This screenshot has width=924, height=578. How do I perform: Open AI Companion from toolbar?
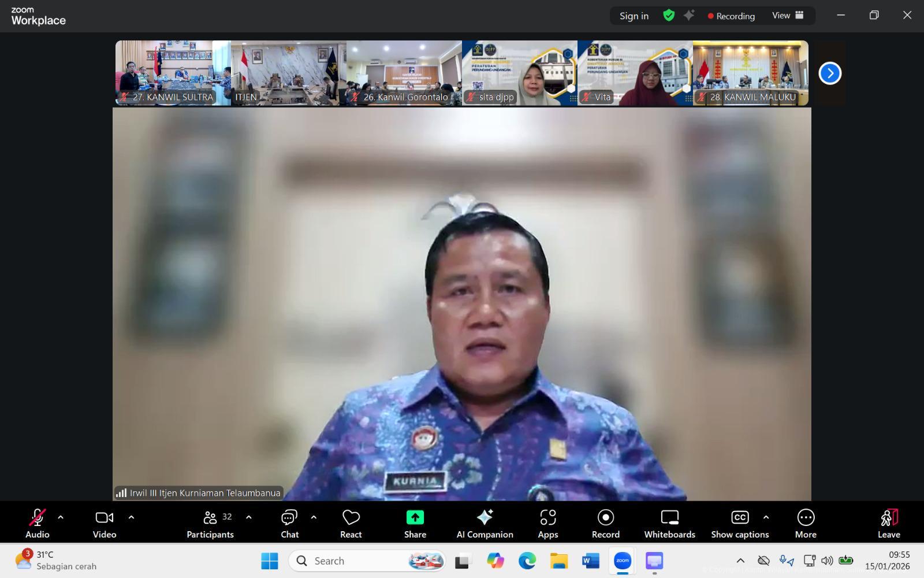coord(485,524)
